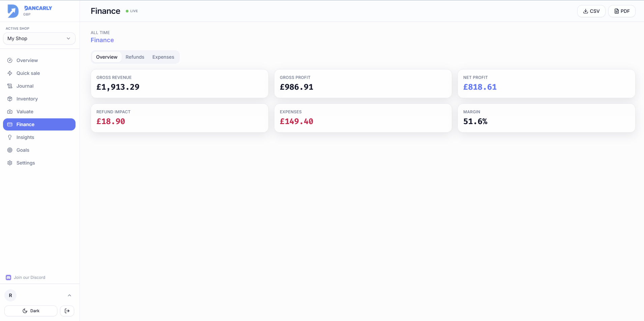
Task: Export report with PDF button
Action: tap(622, 11)
